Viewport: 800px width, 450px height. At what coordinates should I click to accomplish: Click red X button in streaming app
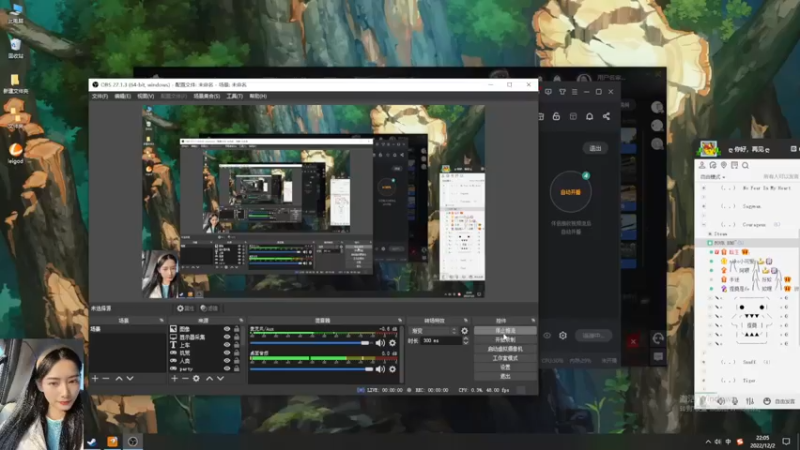click(633, 341)
